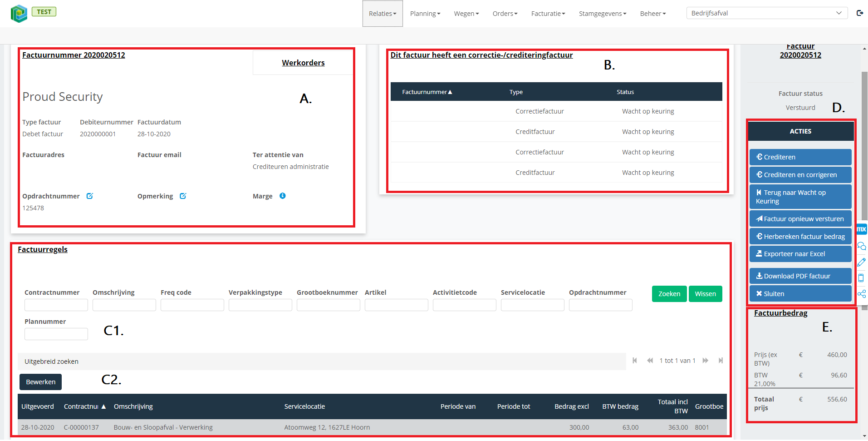Click the logout icon in the top bar
Image resolution: width=868 pixels, height=441 pixels.
point(859,13)
